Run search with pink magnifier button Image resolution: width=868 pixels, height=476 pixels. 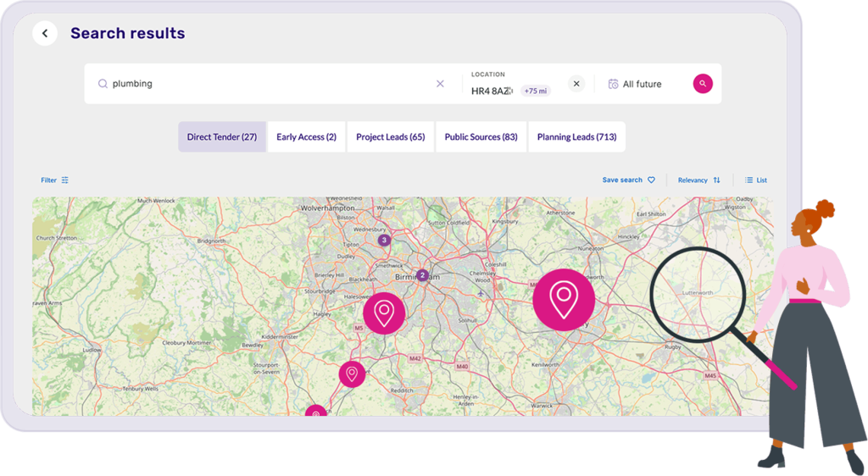click(703, 84)
